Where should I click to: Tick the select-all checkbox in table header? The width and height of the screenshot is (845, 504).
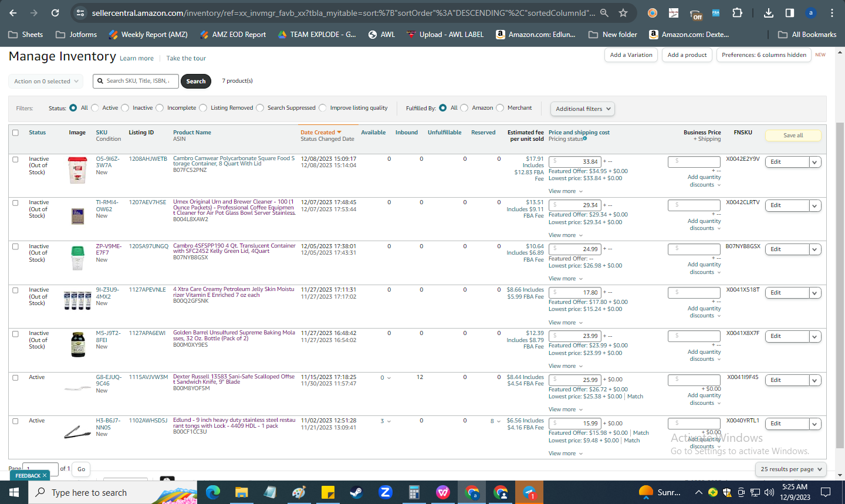click(15, 133)
